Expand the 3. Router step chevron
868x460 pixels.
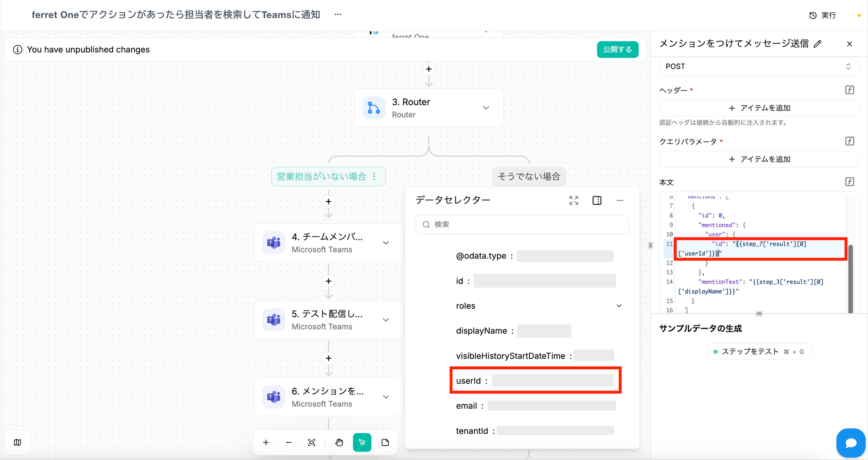tap(486, 108)
